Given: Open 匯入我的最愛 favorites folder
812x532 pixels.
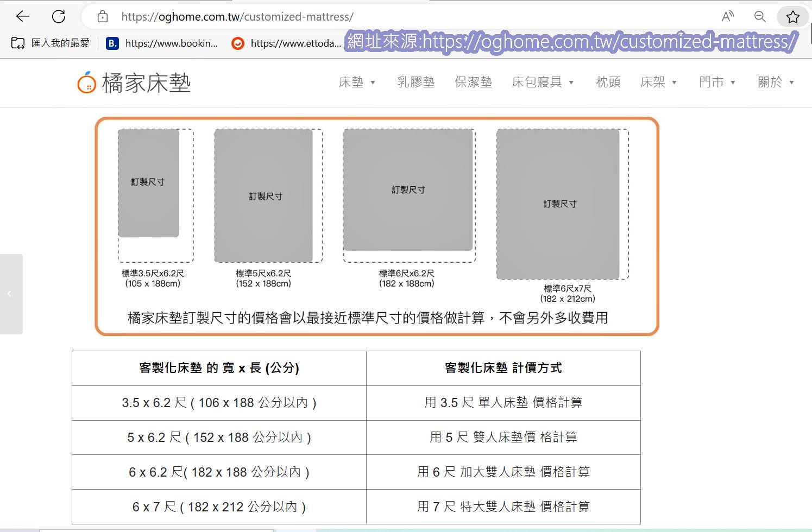Looking at the screenshot, I should pos(51,43).
